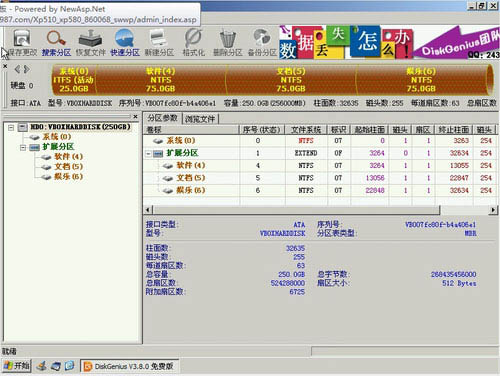The height and width of the screenshot is (376, 500).
Task: Collapse the HD0 VBOXHARDDISK tree node
Action: pos(11,127)
